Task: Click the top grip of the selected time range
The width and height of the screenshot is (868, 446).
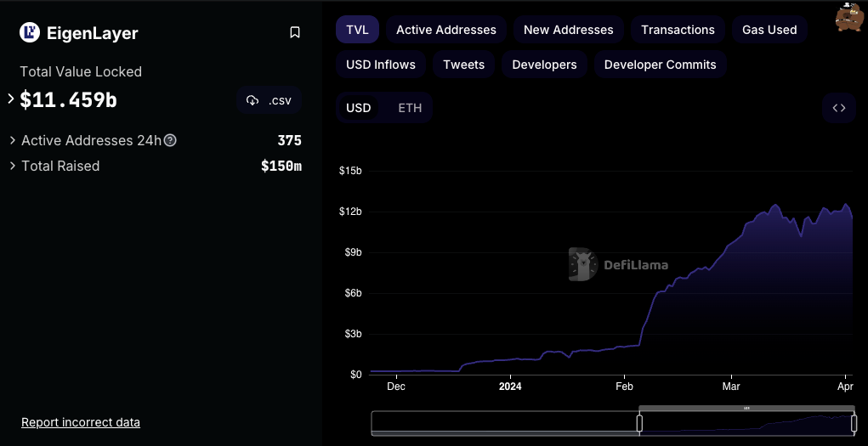Action: 746,409
